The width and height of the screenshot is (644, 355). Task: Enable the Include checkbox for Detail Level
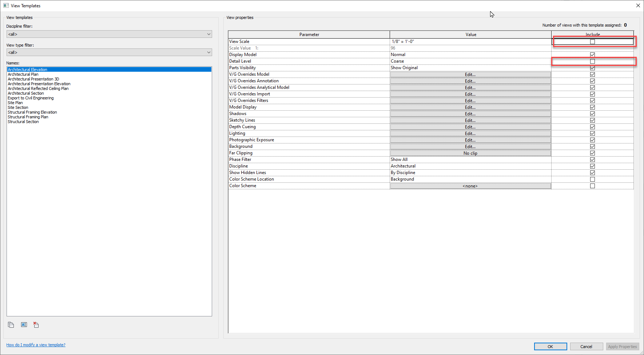pyautogui.click(x=592, y=61)
